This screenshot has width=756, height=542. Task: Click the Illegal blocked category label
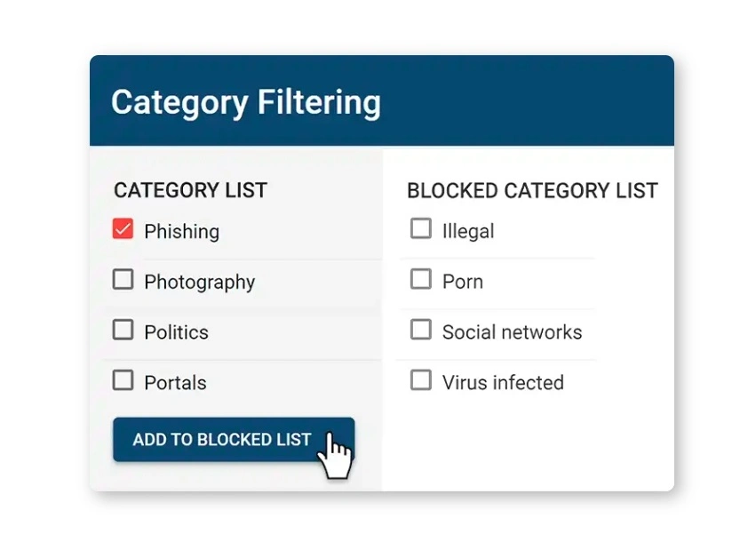pos(468,232)
